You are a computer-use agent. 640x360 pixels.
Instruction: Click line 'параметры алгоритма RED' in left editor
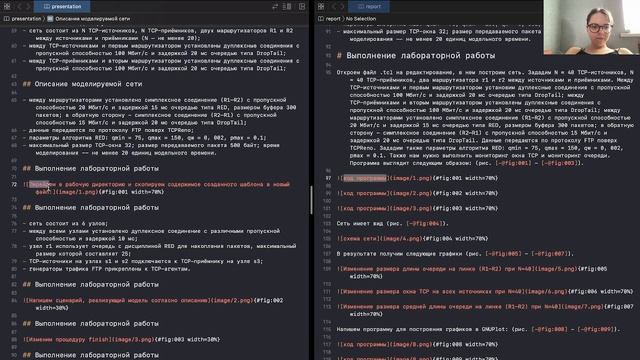tap(145, 138)
